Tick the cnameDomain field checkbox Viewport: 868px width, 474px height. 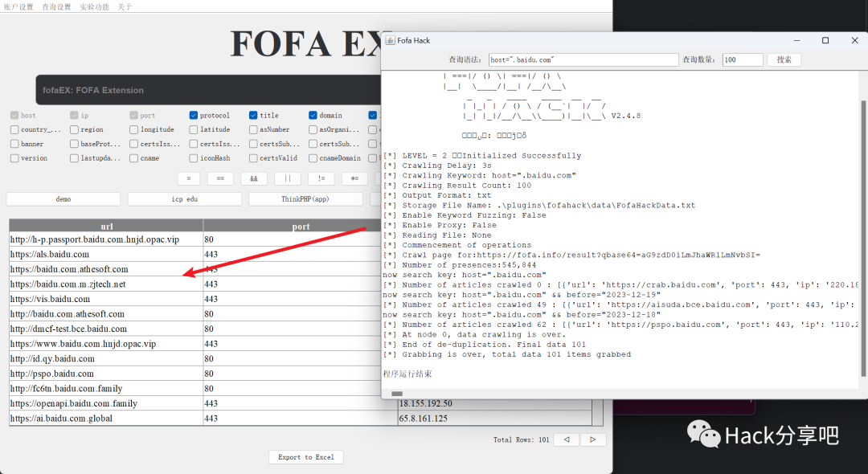pos(313,158)
